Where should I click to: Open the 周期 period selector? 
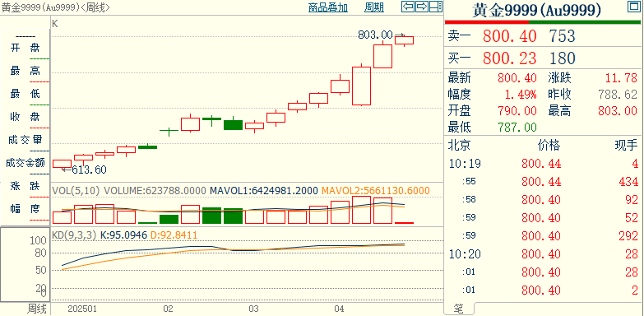(x=374, y=7)
